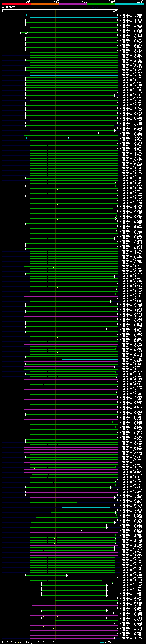The height and width of the screenshot is (644, 146).
Task: Click the cyan alignment bar for UniRef100_A8JJ58
Action: (50, 138)
